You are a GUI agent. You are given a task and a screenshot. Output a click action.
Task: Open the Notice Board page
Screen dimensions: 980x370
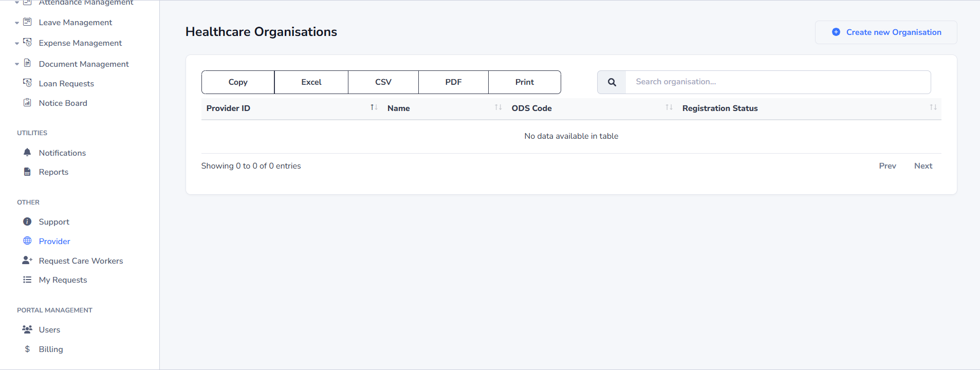[x=63, y=103]
